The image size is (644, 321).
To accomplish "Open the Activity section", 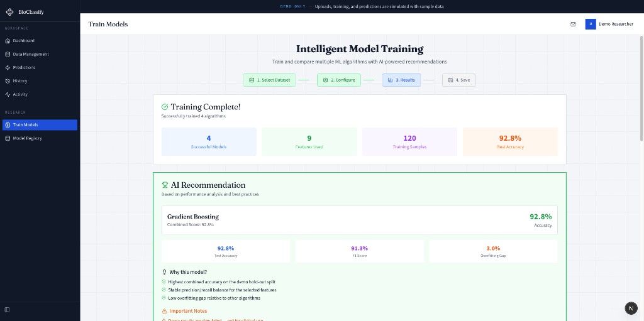I will click(x=40, y=94).
